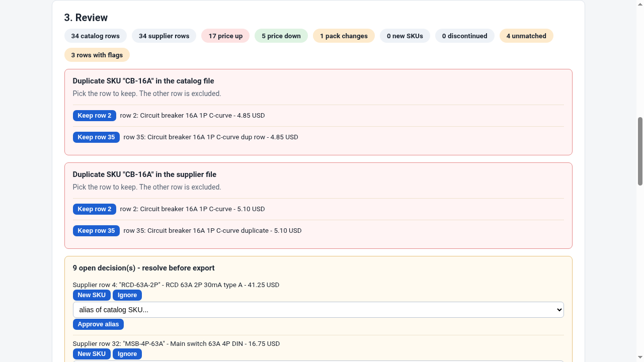This screenshot has width=644, height=362.
Task: Keep row 2 of catalog duplicate CB-16A
Action: point(95,116)
